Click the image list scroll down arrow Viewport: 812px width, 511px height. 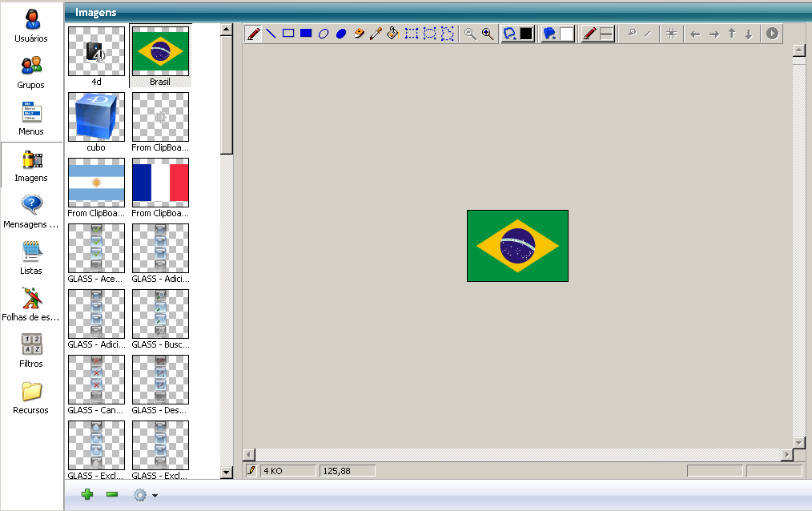point(226,473)
